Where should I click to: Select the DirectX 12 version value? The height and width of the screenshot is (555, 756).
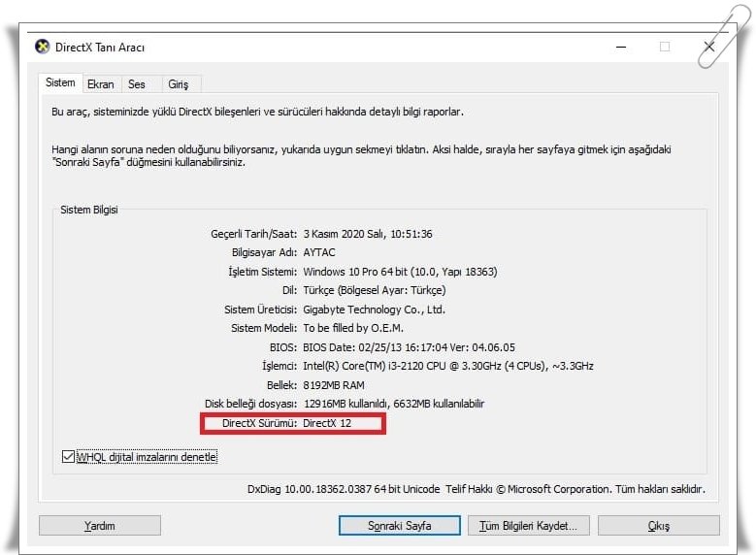327,423
